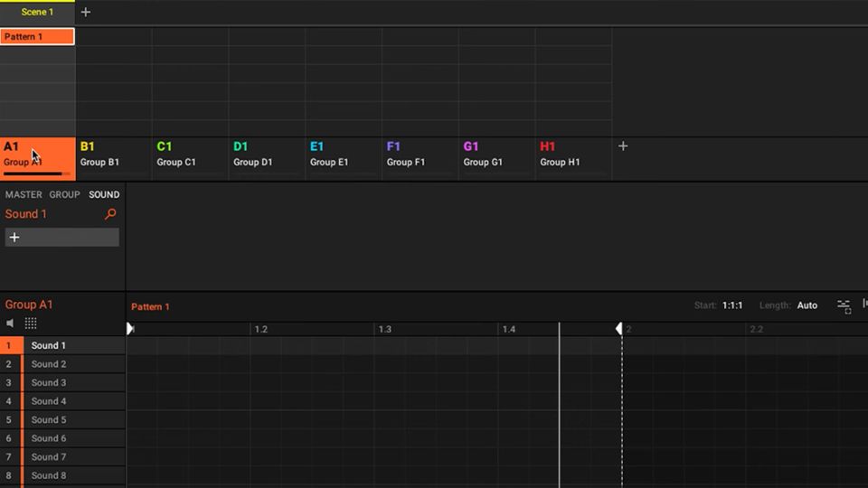Click the plus icon to add a scene
Image resolution: width=868 pixels, height=488 pixels.
pos(86,13)
